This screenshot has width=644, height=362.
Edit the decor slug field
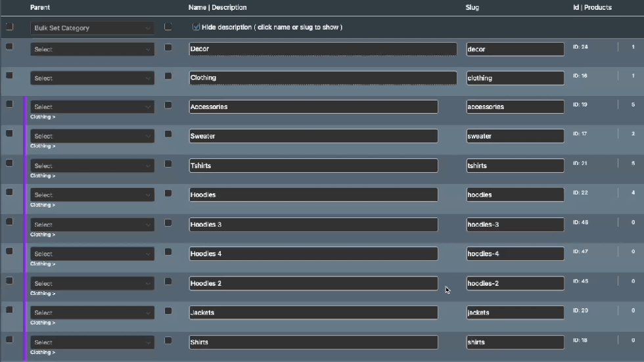(515, 49)
